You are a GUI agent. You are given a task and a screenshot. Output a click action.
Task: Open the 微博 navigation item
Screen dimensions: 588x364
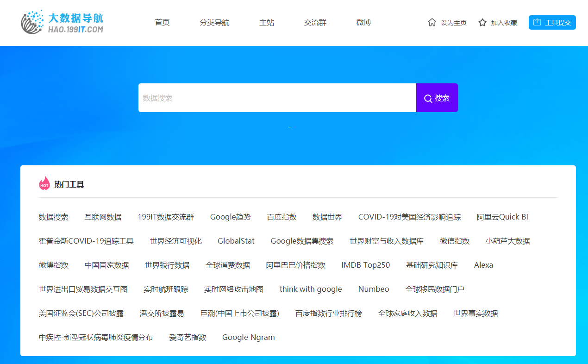pos(363,22)
